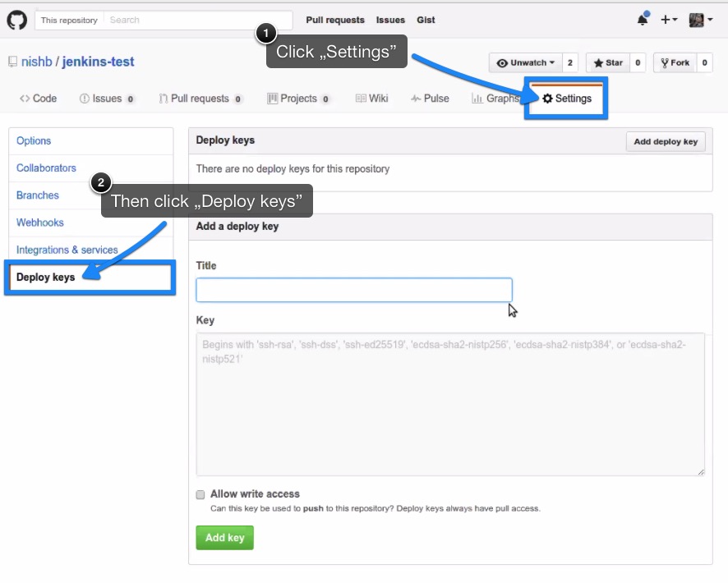Open the repository Pull requests tab
This screenshot has height=583, width=728.
pos(200,99)
